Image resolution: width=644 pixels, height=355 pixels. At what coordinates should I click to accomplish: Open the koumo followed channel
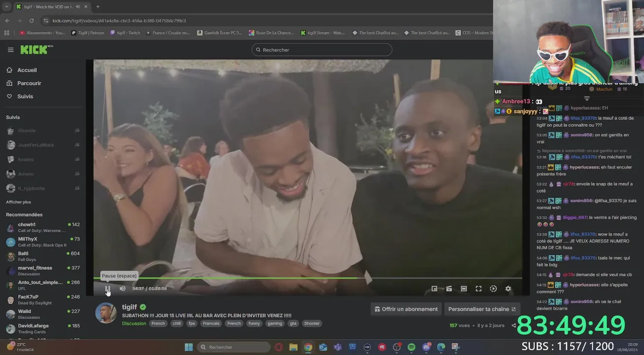tap(43, 159)
